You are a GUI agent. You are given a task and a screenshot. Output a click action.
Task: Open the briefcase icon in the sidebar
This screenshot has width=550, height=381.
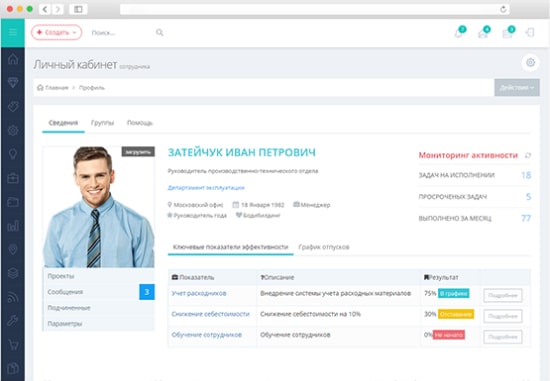[13, 178]
